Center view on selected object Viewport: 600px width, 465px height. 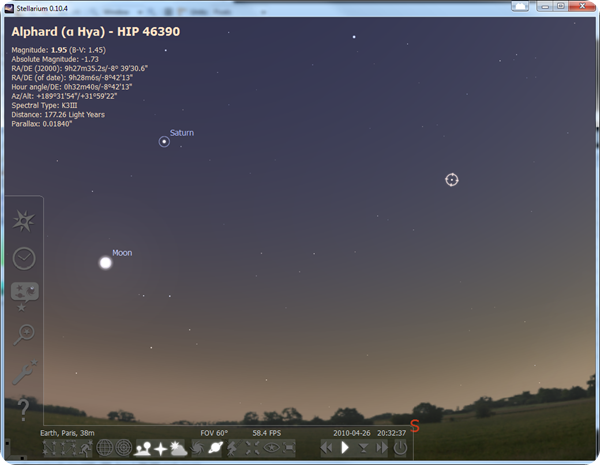click(x=252, y=448)
